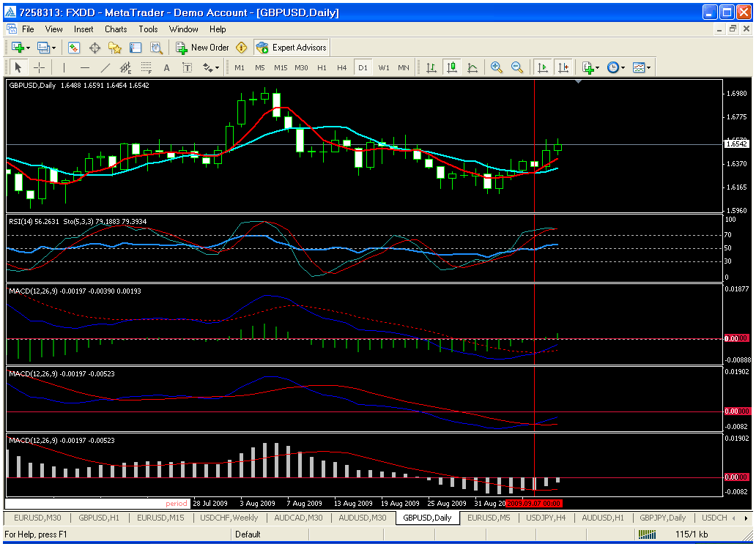Select the Draw Horizontal Line tool
Image resolution: width=756 pixels, height=544 pixels.
point(84,67)
